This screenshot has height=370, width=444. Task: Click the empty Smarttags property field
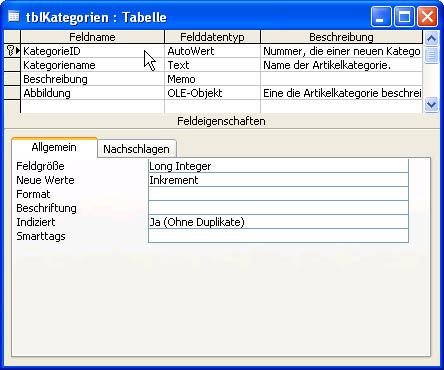pos(278,236)
